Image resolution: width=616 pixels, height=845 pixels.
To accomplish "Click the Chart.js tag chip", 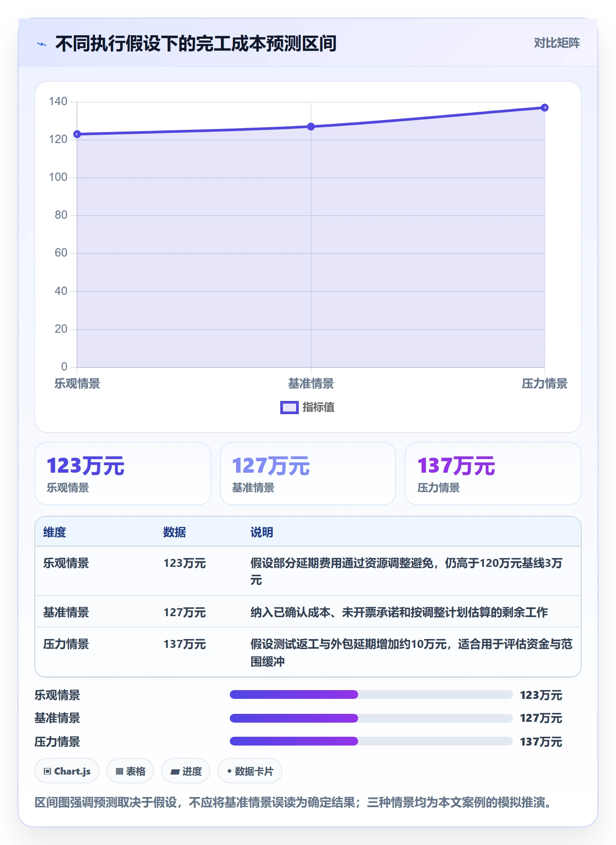I will 67,771.
